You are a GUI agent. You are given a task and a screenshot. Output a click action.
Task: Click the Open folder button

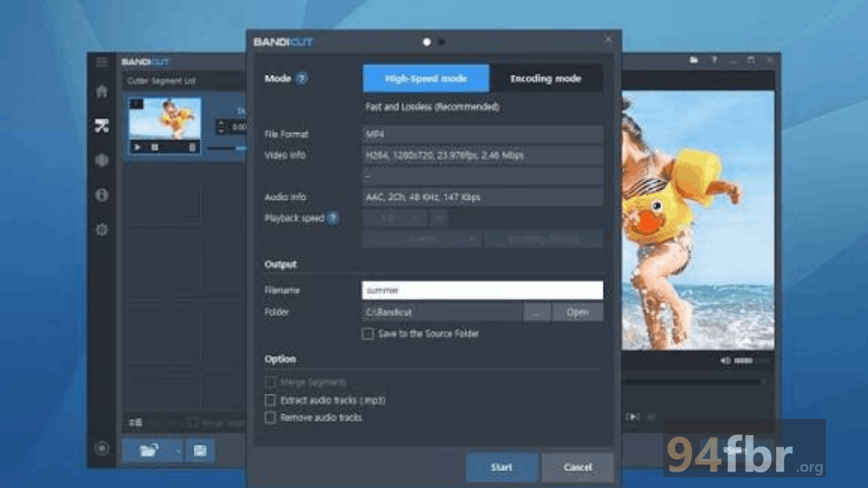[578, 312]
